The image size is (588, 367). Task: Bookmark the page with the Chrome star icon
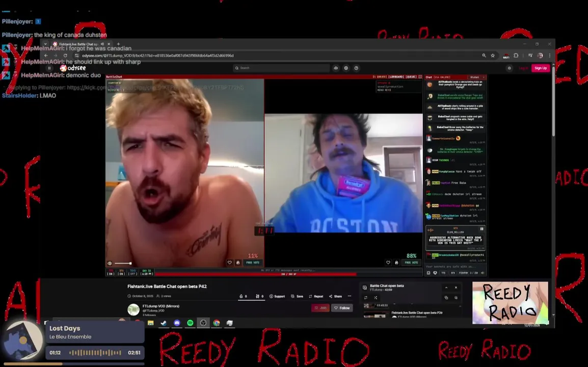click(x=493, y=56)
